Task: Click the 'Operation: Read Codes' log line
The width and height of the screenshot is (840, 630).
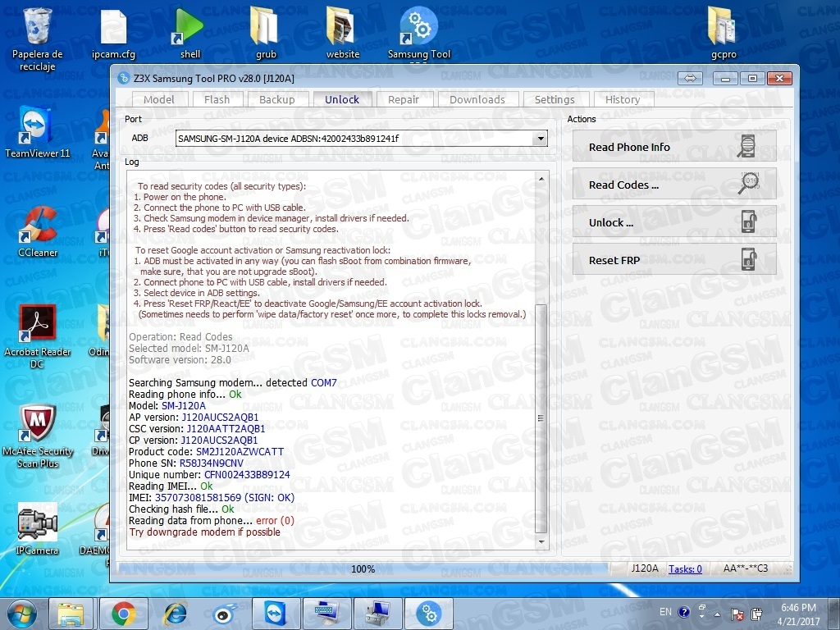Action: [180, 336]
